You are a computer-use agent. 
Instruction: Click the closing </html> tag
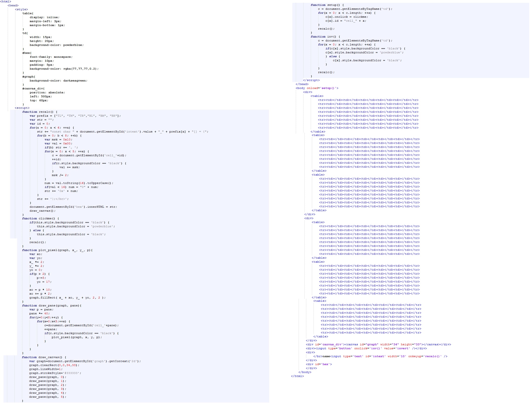(x=298, y=376)
